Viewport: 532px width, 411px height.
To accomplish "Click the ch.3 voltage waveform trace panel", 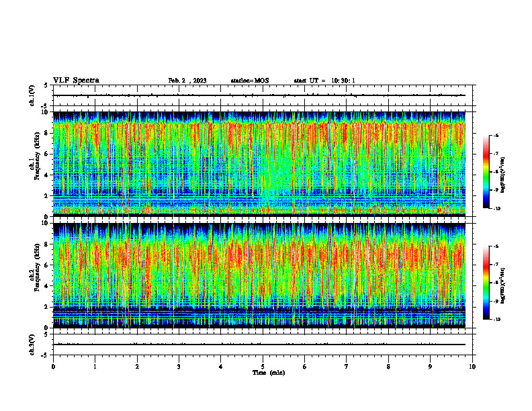I will [x=263, y=345].
